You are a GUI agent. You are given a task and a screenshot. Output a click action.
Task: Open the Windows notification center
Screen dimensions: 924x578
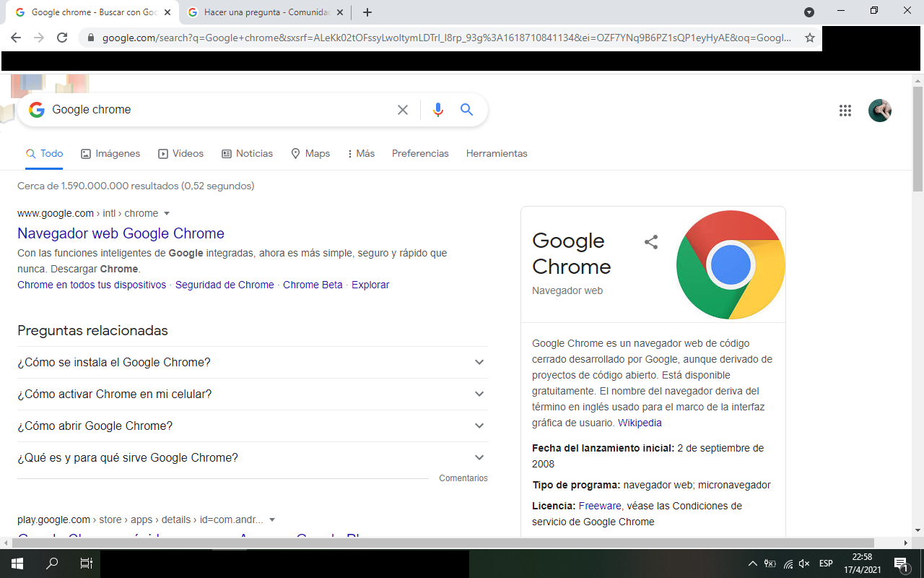pos(902,564)
